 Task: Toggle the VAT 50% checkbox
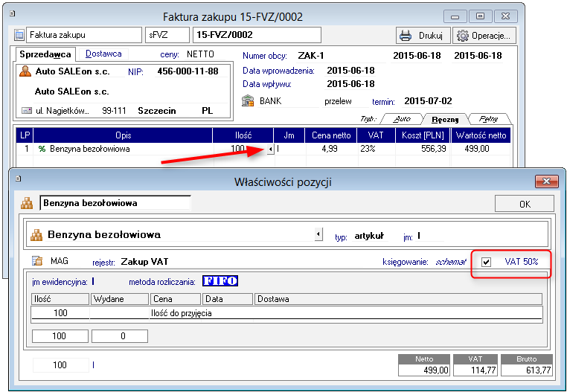(x=487, y=262)
